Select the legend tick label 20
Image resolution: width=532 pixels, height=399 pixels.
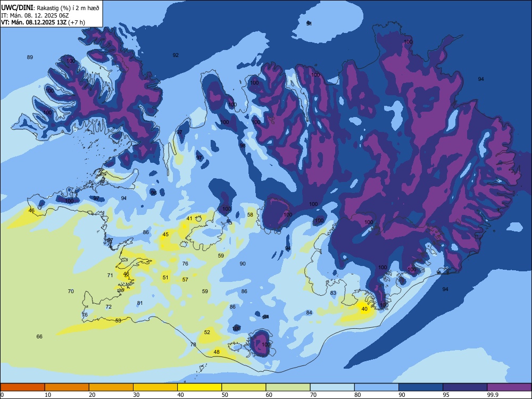point(92,395)
